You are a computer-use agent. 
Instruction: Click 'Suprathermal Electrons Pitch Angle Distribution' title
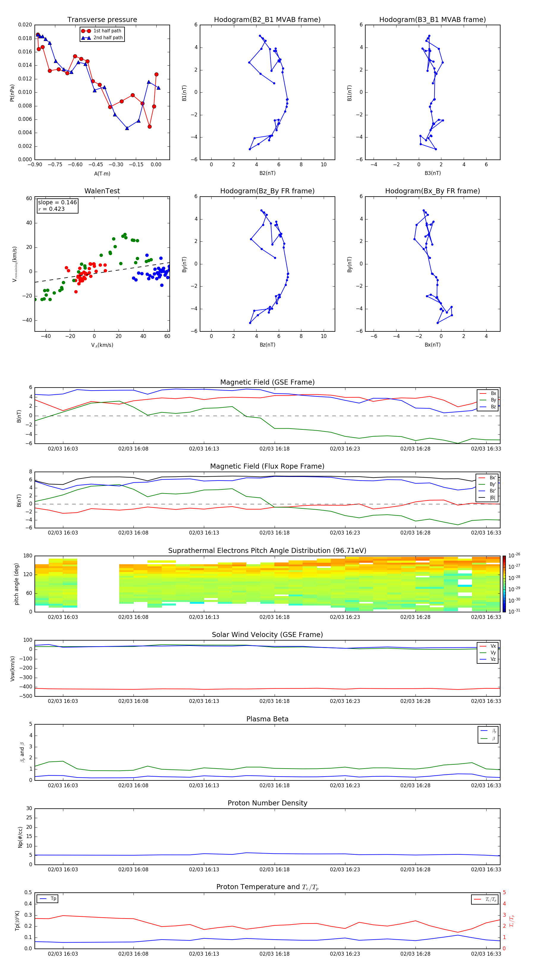pyautogui.click(x=267, y=551)
